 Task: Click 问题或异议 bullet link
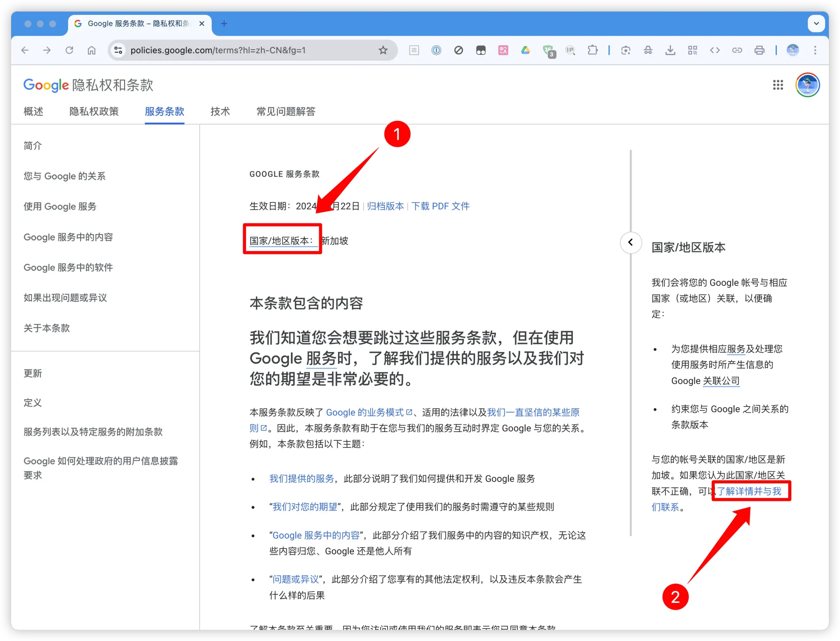(296, 579)
